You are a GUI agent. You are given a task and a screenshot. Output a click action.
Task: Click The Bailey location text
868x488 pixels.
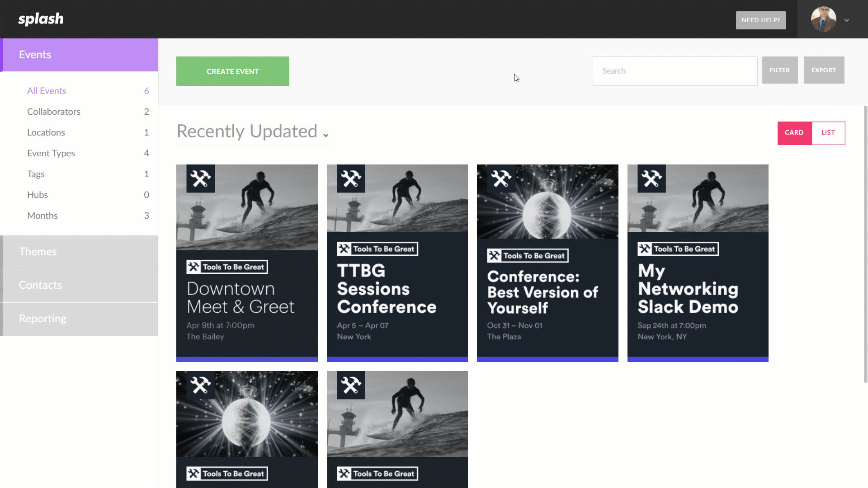click(x=205, y=337)
